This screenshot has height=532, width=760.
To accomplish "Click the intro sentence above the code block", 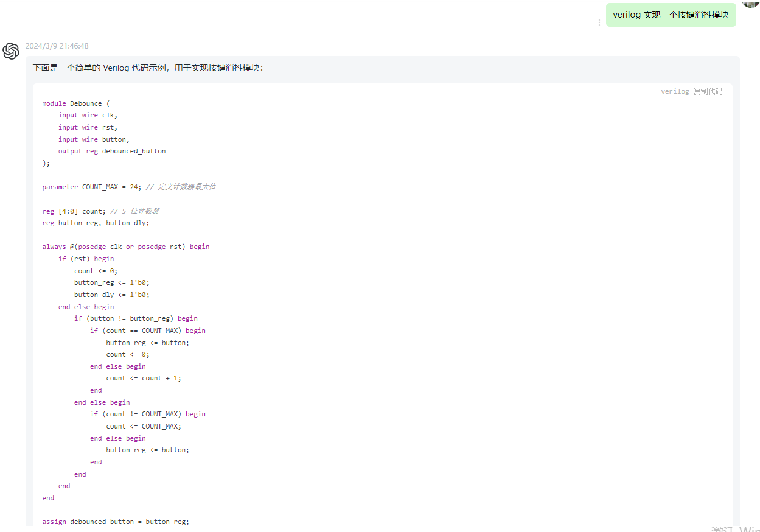I will click(148, 68).
